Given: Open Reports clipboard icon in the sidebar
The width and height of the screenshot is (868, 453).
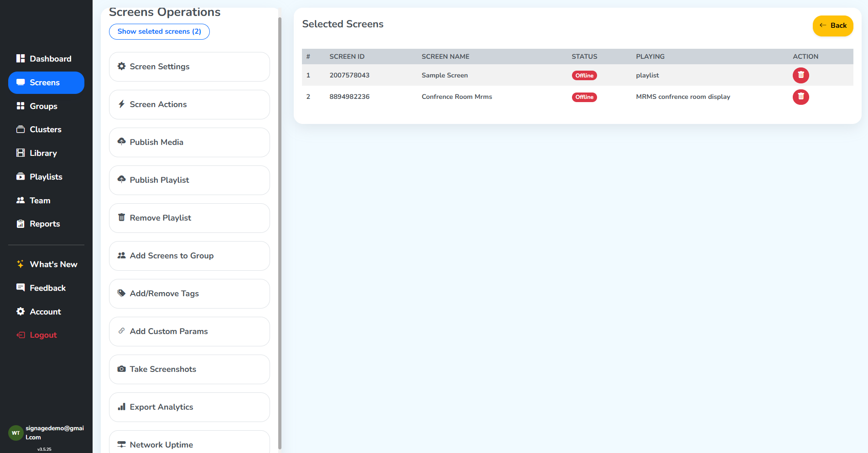Looking at the screenshot, I should pos(21,224).
